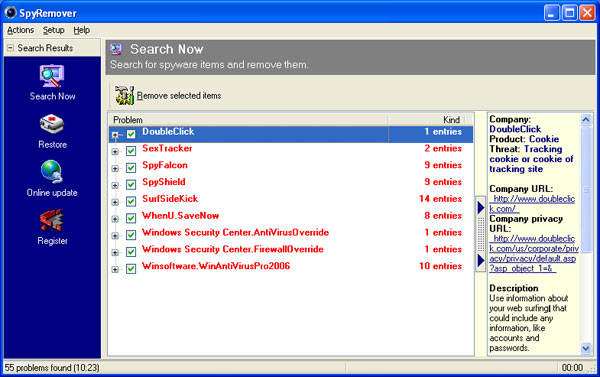Screen dimensions: 600x377
Task: Click details pane scrollbar up arrow
Action: [585, 120]
